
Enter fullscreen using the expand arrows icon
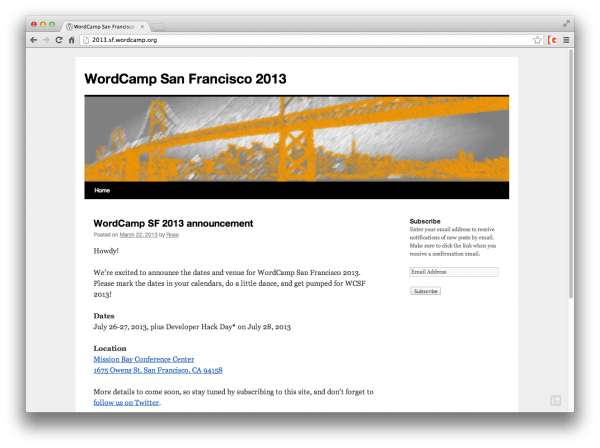[x=566, y=24]
